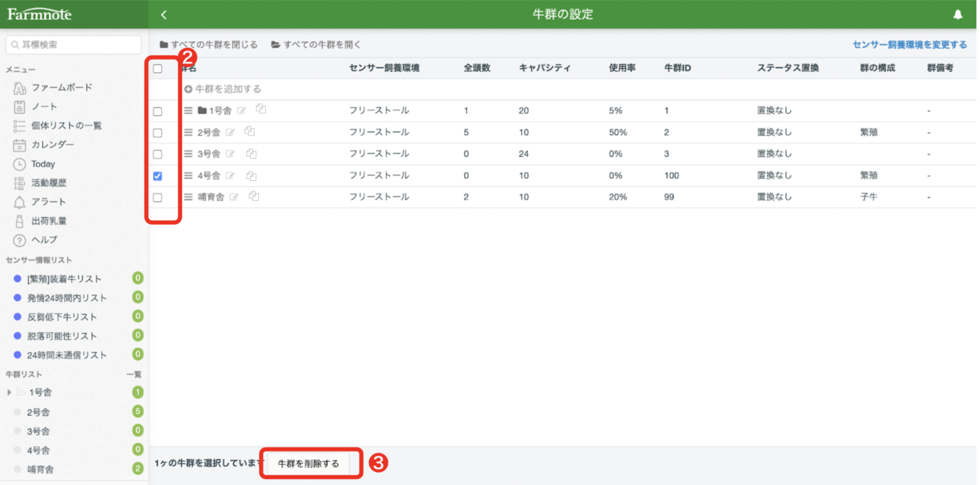This screenshot has height=485, width=980.
Task: Focus the 耳標検索 search field
Action: click(x=73, y=45)
